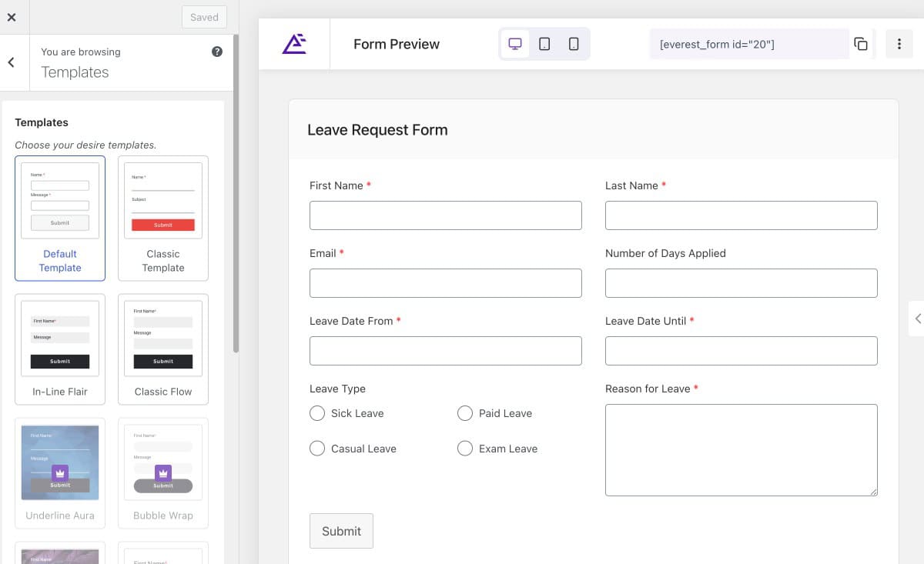Click the crown icon on Bubble Wrap

[x=163, y=473]
